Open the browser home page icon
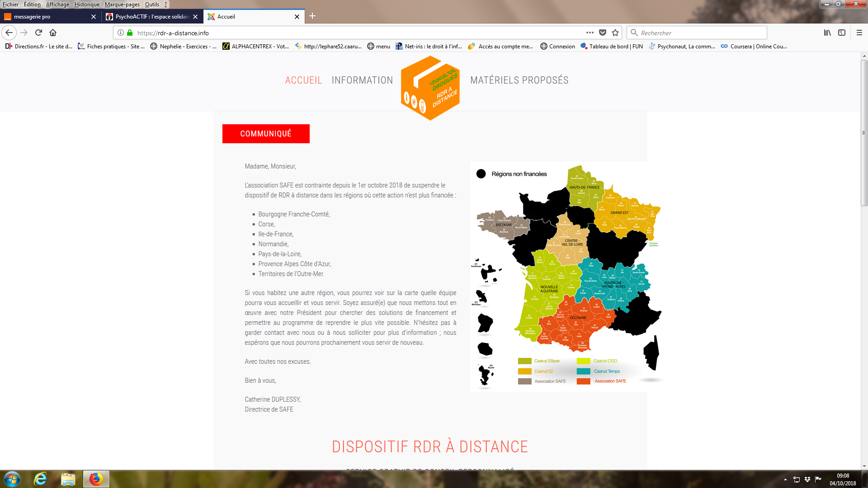The height and width of the screenshot is (488, 868). click(53, 33)
